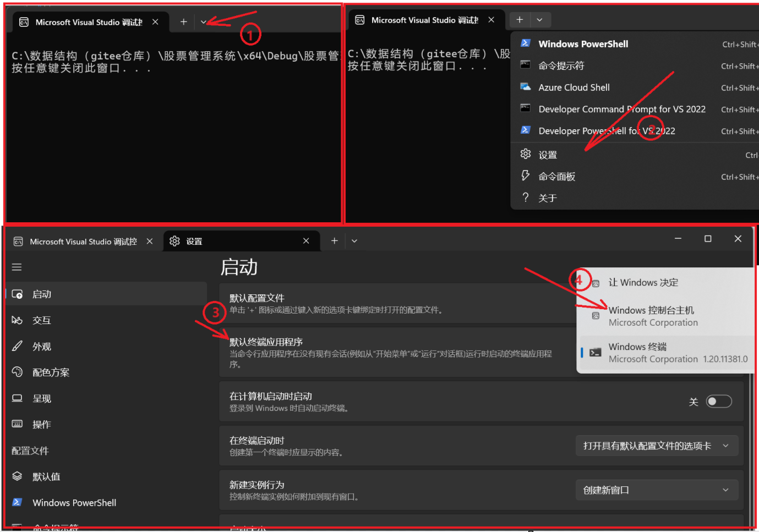This screenshot has height=532, width=759.
Task: Select 呈现 in the settings sidebar
Action: 106,398
